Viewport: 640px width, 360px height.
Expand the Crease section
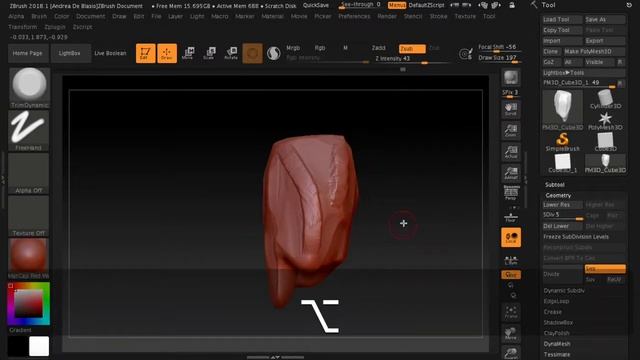pos(553,312)
